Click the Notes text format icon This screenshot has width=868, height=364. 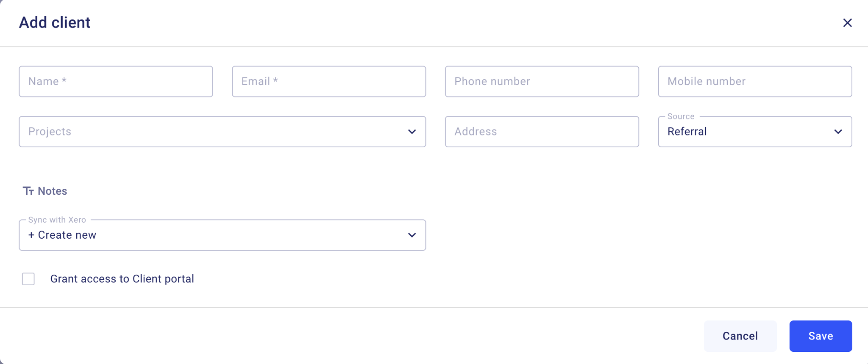click(28, 191)
